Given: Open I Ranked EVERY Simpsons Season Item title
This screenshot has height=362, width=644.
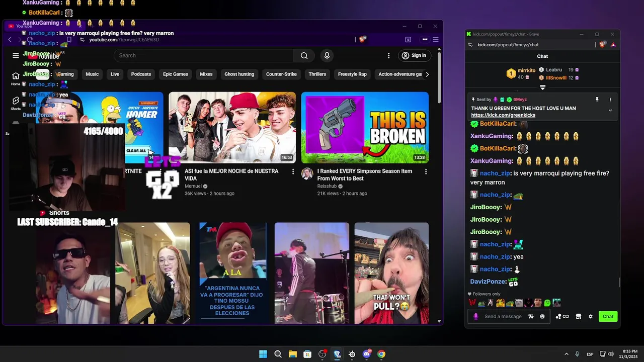Looking at the screenshot, I should [365, 174].
